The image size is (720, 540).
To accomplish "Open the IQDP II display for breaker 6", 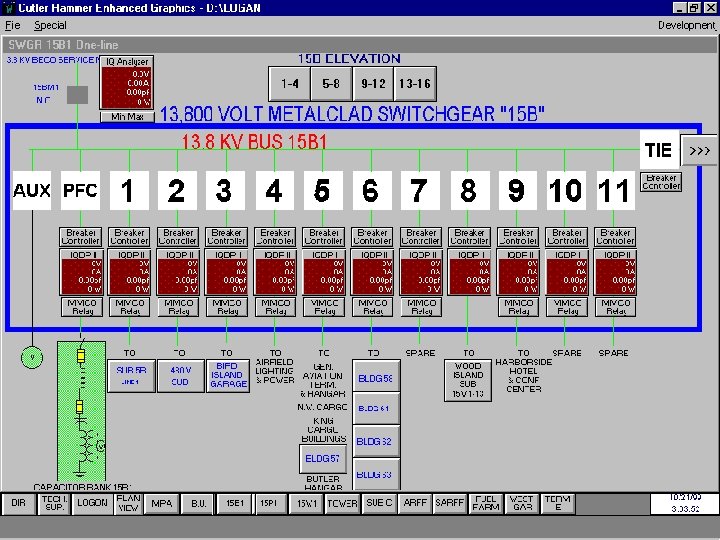I will 372,272.
